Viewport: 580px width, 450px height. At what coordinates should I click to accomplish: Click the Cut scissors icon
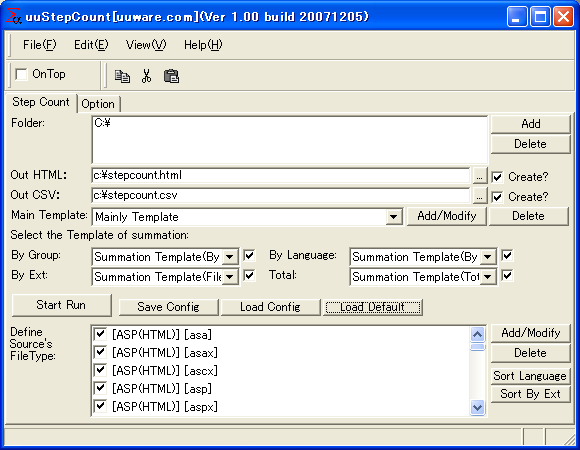tap(146, 76)
